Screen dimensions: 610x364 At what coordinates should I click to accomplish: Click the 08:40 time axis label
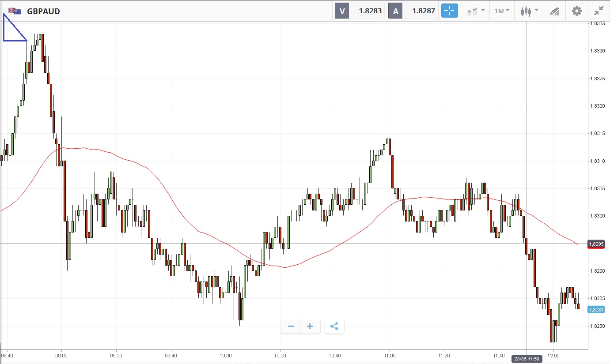point(7,355)
